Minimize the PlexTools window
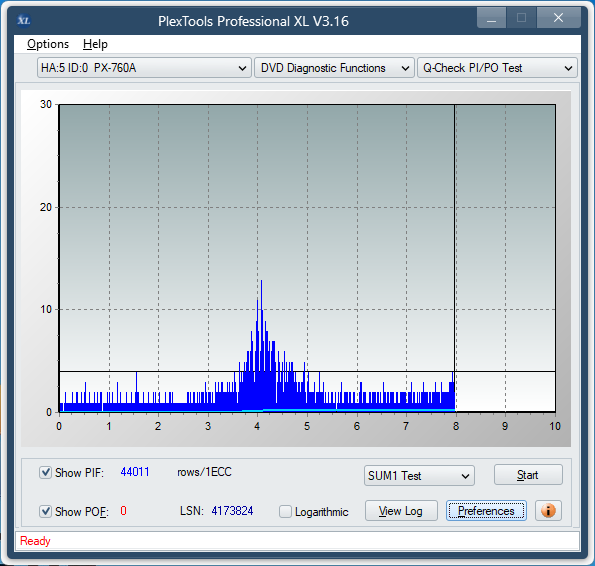Image resolution: width=595 pixels, height=566 pixels. (491, 17)
